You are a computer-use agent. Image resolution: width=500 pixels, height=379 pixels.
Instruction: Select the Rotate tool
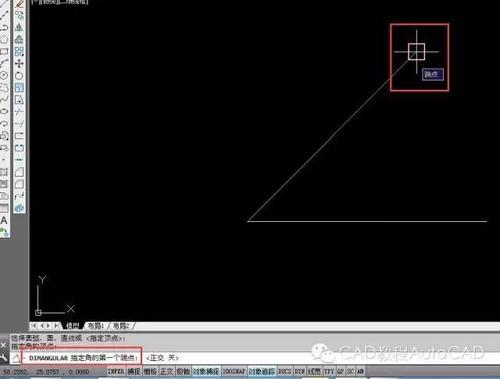click(x=19, y=75)
